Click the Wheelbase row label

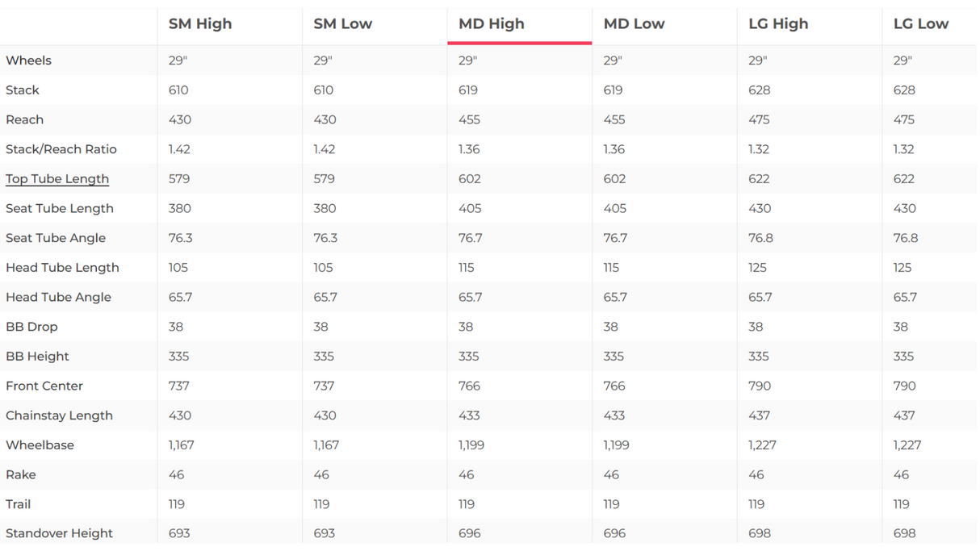(x=40, y=445)
